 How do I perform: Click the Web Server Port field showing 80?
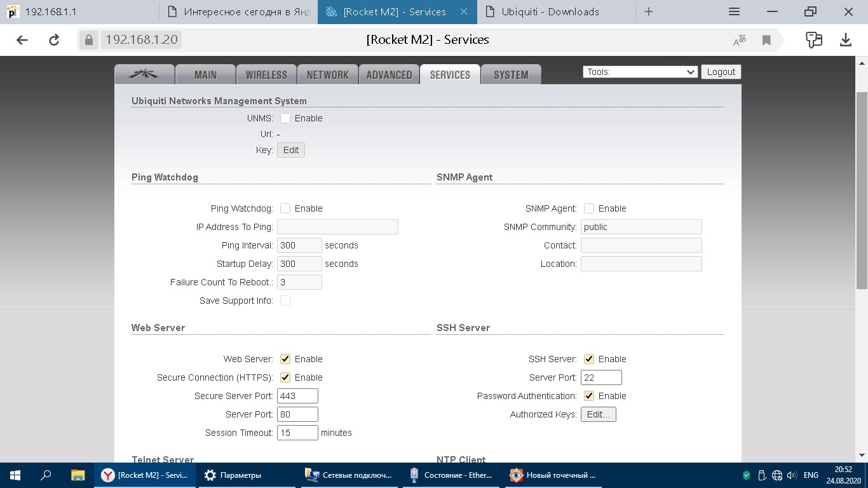[x=297, y=414]
